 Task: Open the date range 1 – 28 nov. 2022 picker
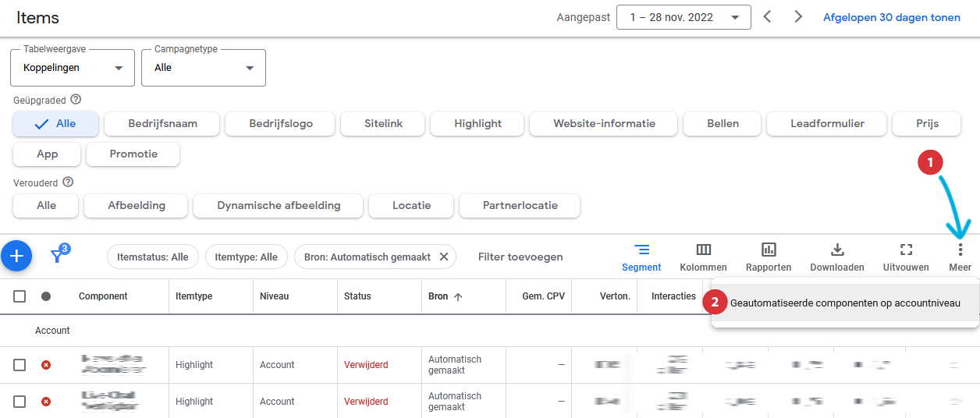(684, 17)
